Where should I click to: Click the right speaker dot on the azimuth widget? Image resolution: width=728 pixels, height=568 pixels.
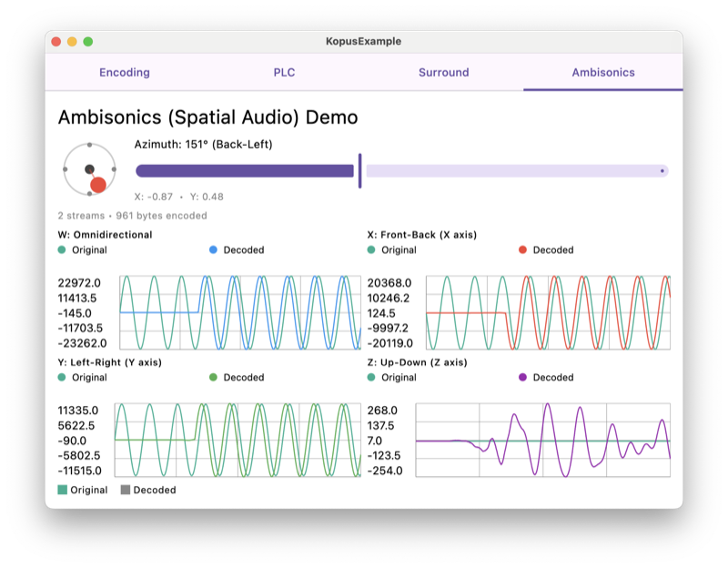[114, 169]
